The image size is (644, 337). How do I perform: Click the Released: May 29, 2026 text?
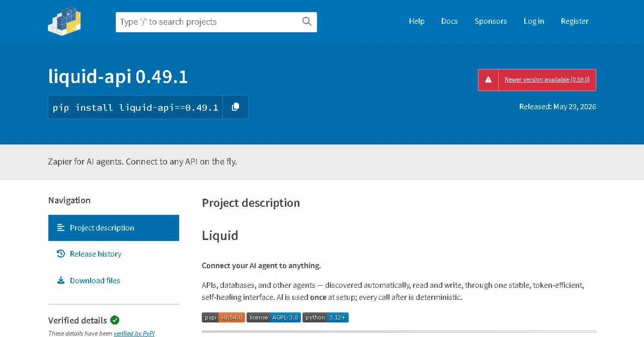click(557, 107)
